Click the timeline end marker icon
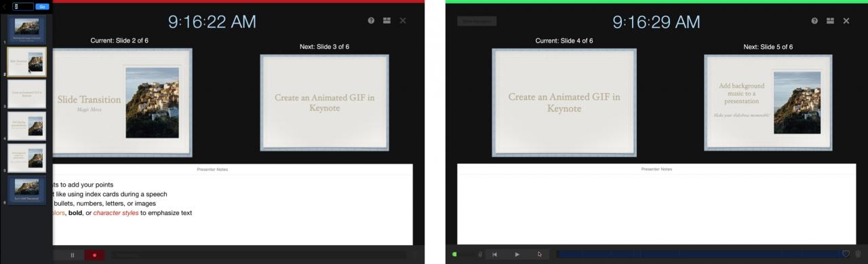This screenshot has height=264, width=868. [x=846, y=254]
